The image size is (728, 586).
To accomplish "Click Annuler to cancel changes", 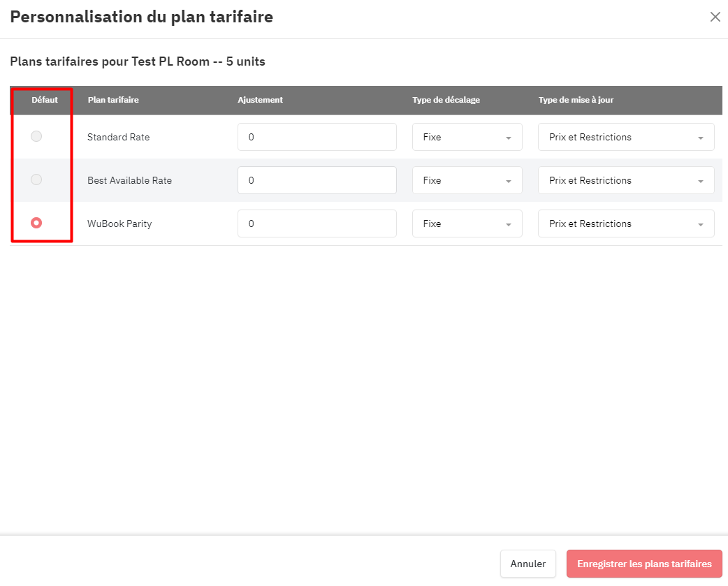I will [x=528, y=564].
